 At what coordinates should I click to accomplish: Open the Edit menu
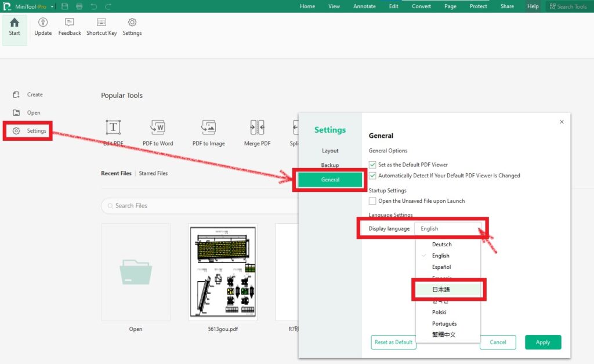click(x=394, y=6)
